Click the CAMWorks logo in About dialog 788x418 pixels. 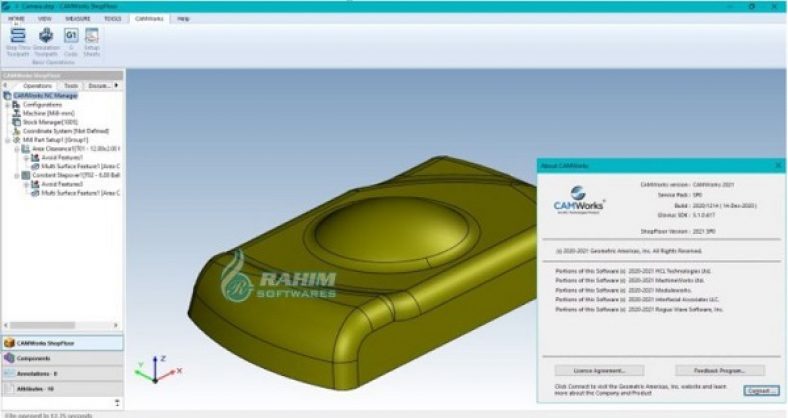click(x=579, y=200)
